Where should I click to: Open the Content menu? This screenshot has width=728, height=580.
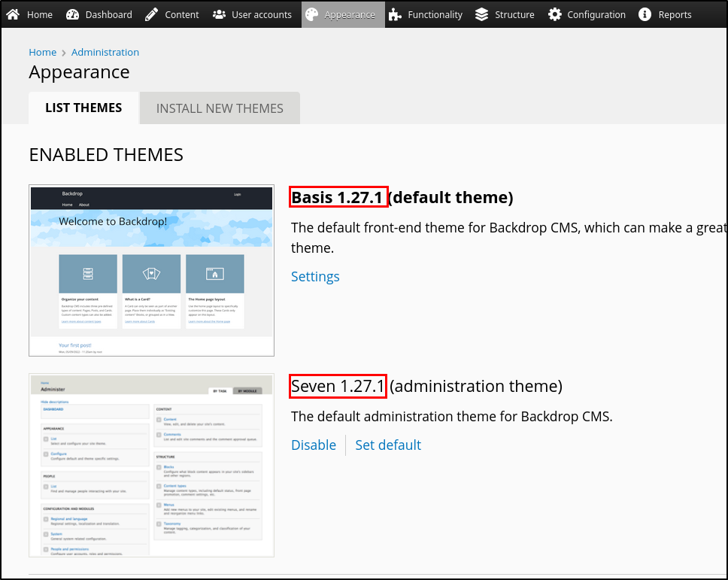point(182,15)
